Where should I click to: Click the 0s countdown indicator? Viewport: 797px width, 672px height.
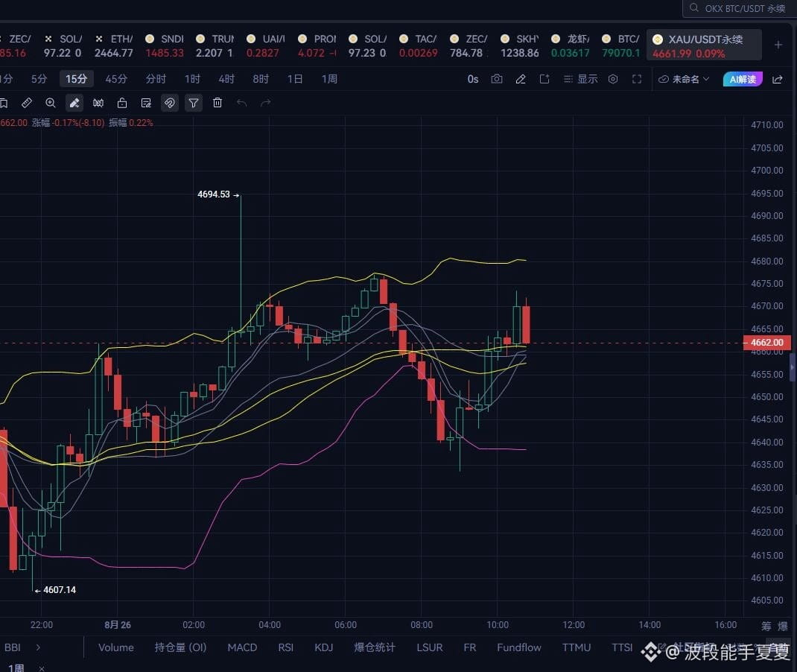(x=473, y=79)
